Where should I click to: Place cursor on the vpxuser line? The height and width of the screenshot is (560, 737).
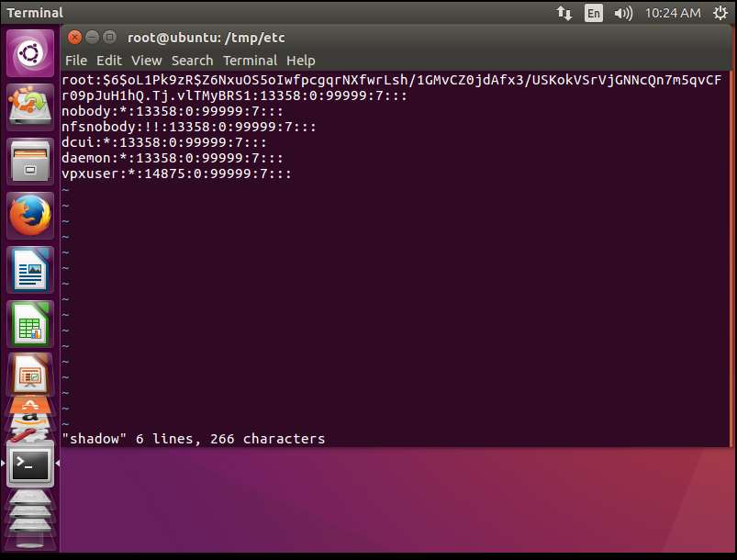pos(176,174)
